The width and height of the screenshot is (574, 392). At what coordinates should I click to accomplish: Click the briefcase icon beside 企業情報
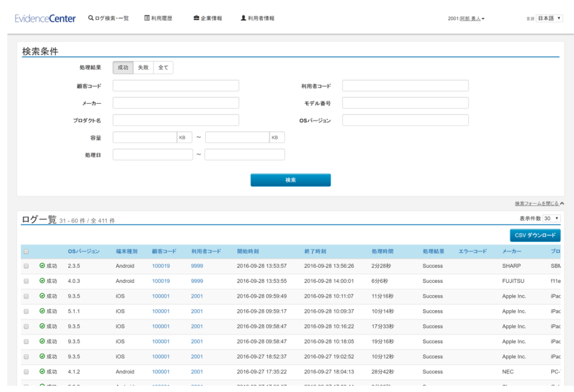coord(196,18)
